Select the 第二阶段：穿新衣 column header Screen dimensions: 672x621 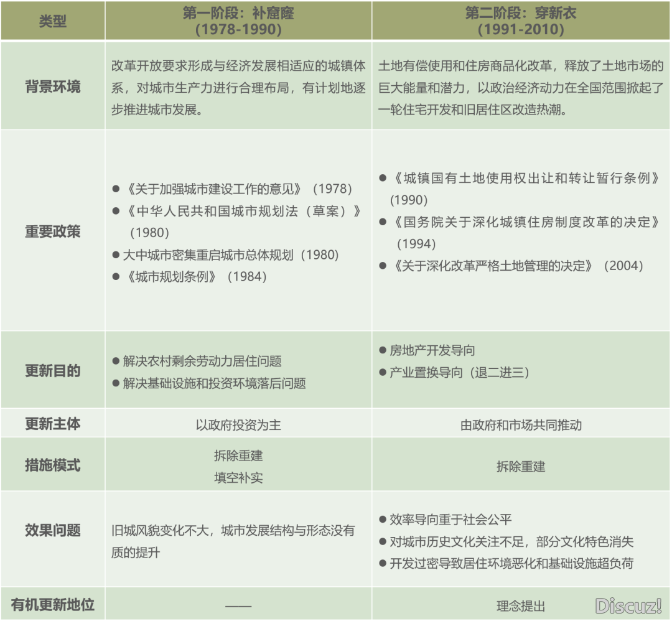pos(521,21)
